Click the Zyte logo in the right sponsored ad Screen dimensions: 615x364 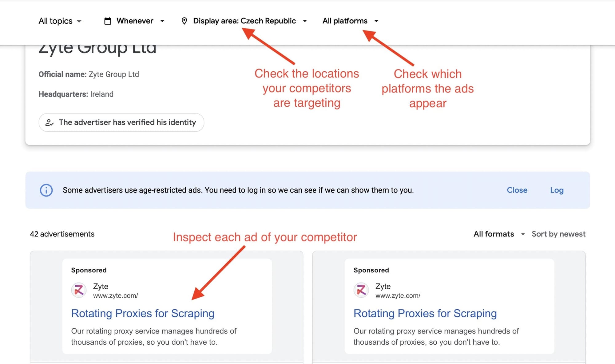[x=361, y=290]
